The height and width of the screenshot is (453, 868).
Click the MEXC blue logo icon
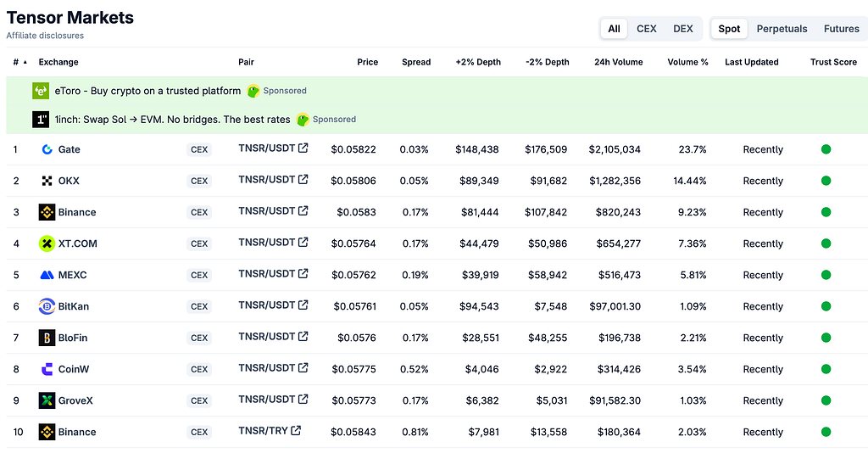[47, 275]
